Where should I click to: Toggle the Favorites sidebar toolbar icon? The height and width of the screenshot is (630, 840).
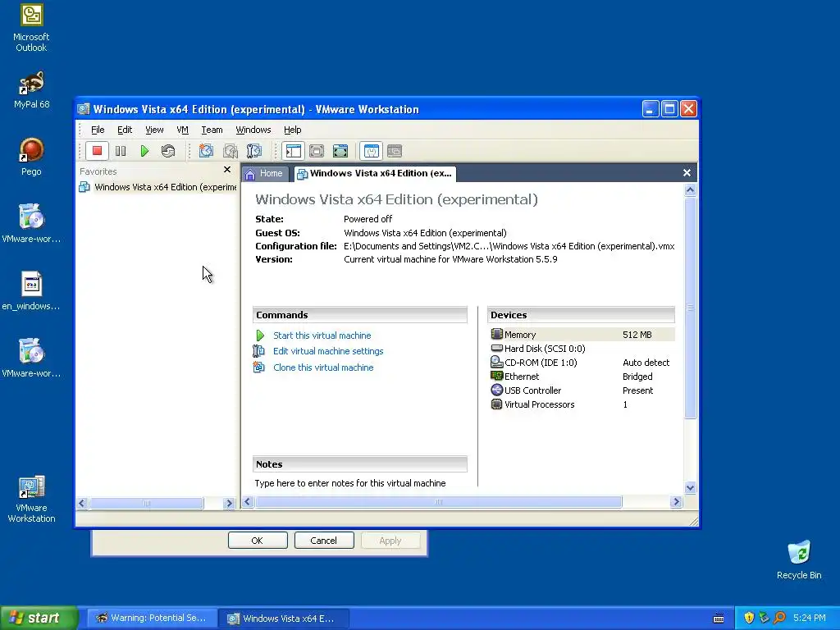point(293,151)
